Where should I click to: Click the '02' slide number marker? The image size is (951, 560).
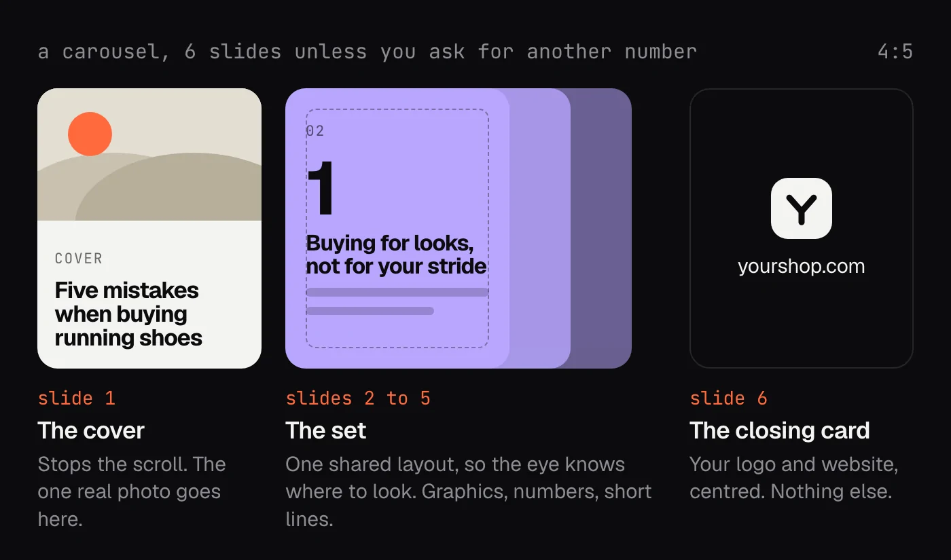click(x=315, y=131)
